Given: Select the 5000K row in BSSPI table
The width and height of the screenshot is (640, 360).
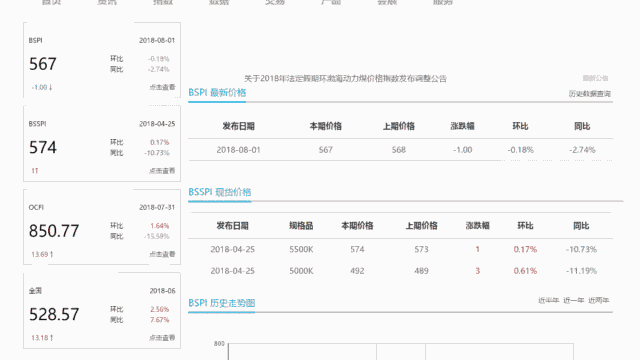Looking at the screenshot, I should pos(400,271).
